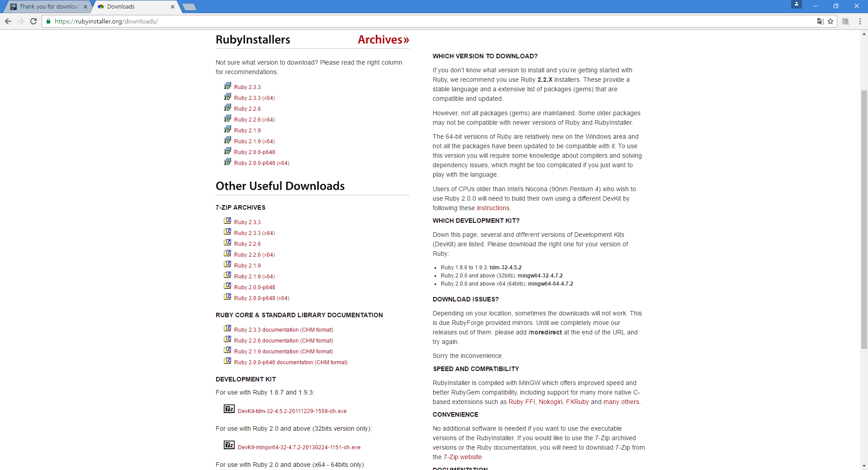The width and height of the screenshot is (868, 470).
Task: Click 7-Zip archive icon for Ruby 2.2.6
Action: coord(227,242)
